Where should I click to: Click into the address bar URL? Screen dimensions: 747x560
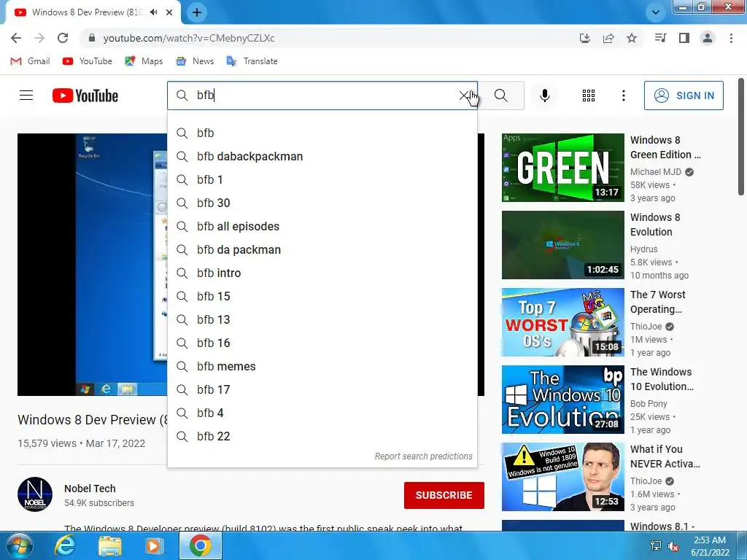189,38
